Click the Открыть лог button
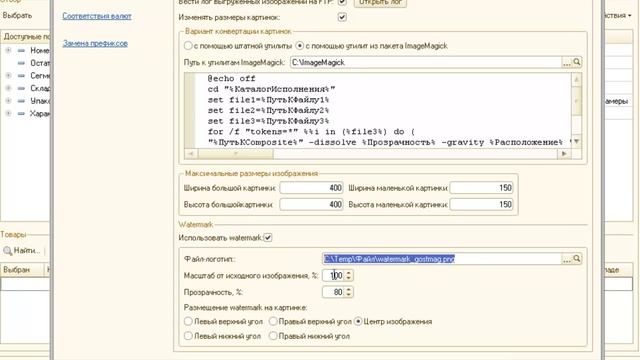This screenshot has height=360, width=640. click(380, 2)
